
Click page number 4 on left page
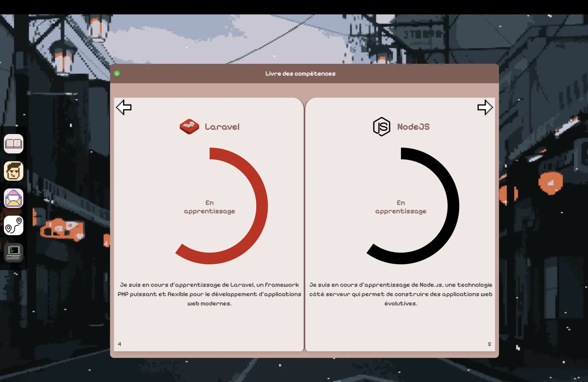[119, 344]
